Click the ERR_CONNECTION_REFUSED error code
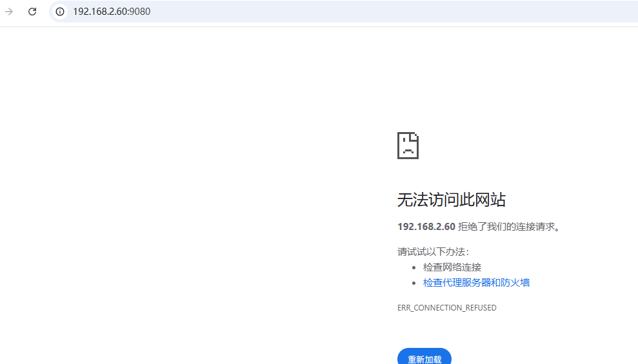The width and height of the screenshot is (638, 364). click(x=446, y=308)
